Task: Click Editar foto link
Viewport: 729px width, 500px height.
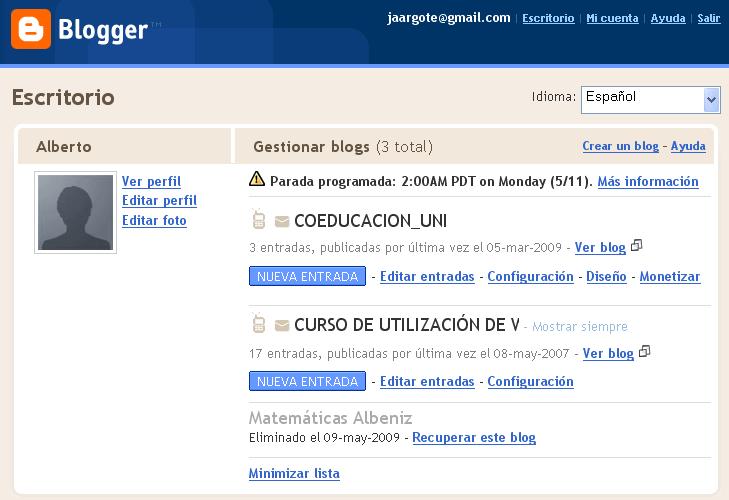Action: 154,220
